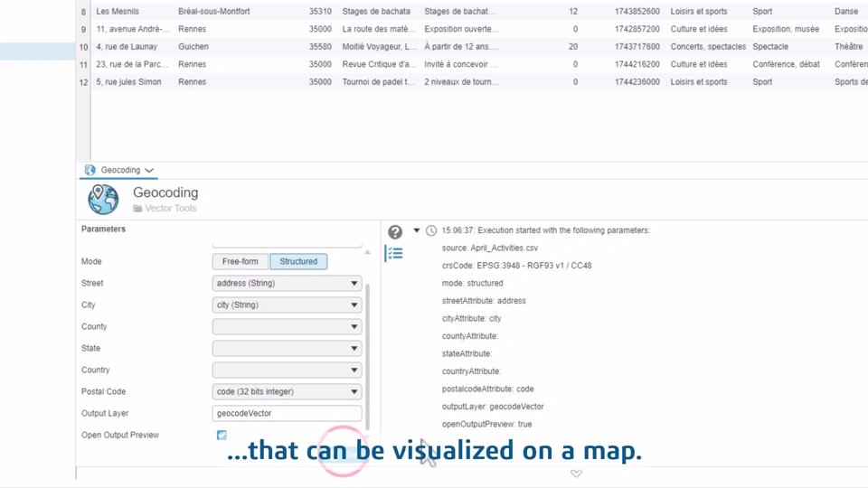The image size is (868, 488).
Task: Click the large Geocoding globe logo
Action: click(x=103, y=199)
